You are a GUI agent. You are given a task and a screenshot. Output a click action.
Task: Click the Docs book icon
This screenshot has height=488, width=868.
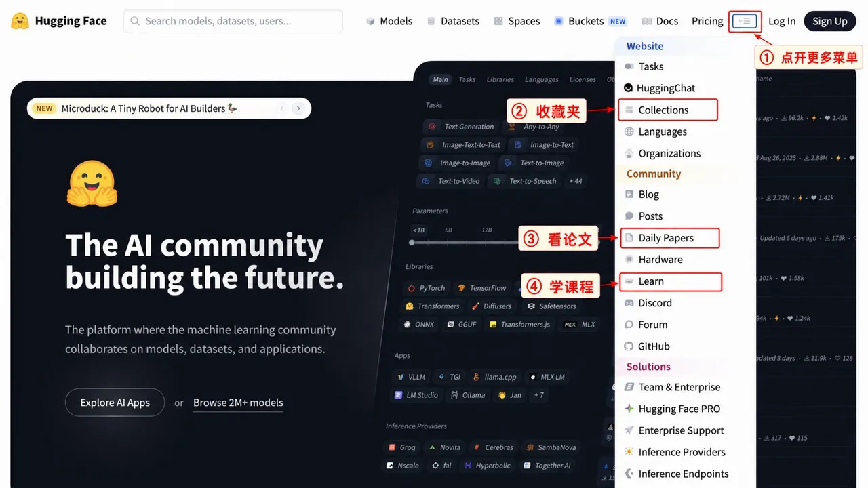click(x=647, y=21)
